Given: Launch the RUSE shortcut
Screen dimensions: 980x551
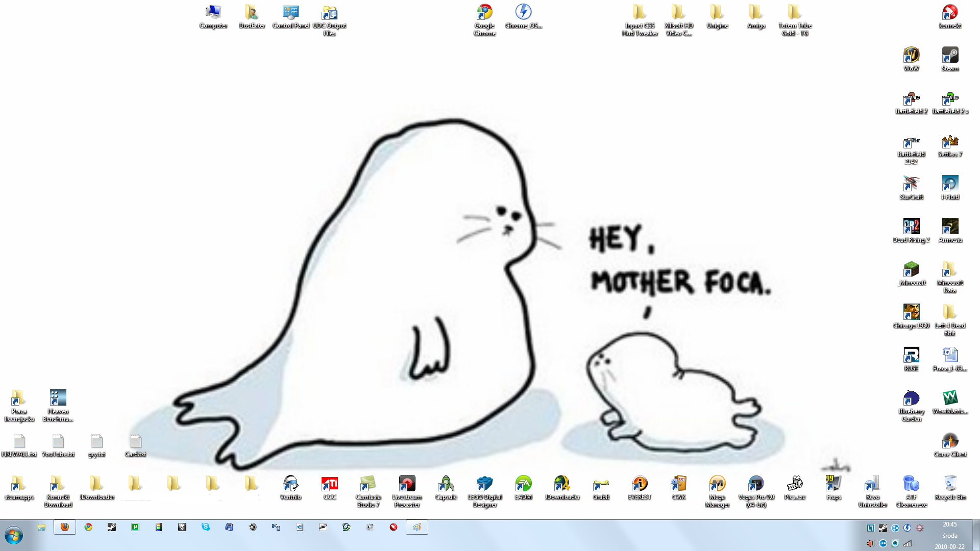Looking at the screenshot, I should [x=912, y=360].
